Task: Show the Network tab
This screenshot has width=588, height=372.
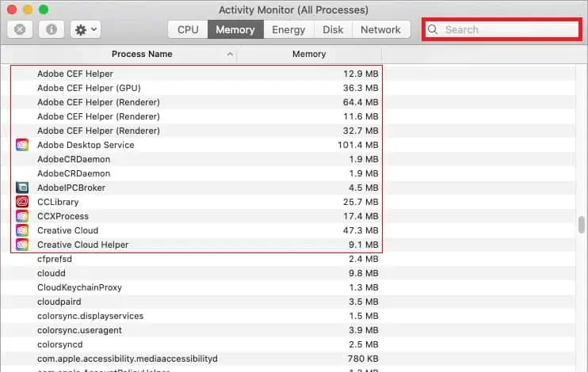Action: 380,30
